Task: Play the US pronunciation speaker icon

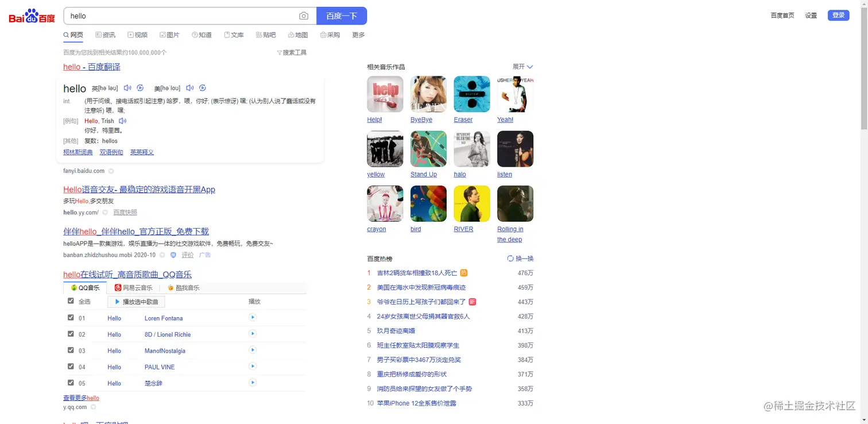Action: tap(190, 88)
